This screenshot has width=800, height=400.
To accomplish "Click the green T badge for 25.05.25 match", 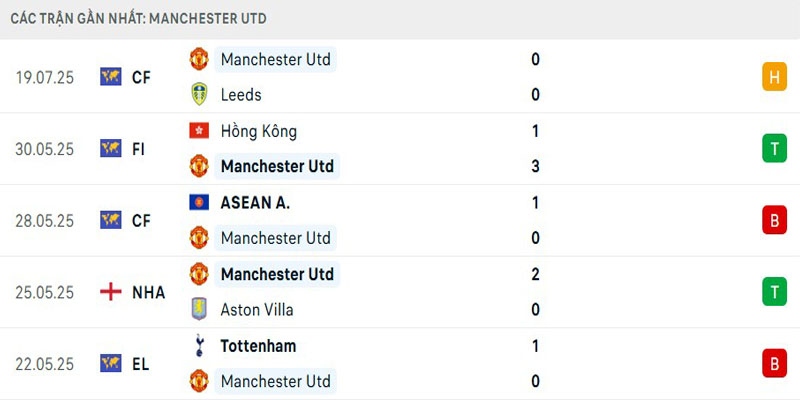I will click(x=774, y=292).
